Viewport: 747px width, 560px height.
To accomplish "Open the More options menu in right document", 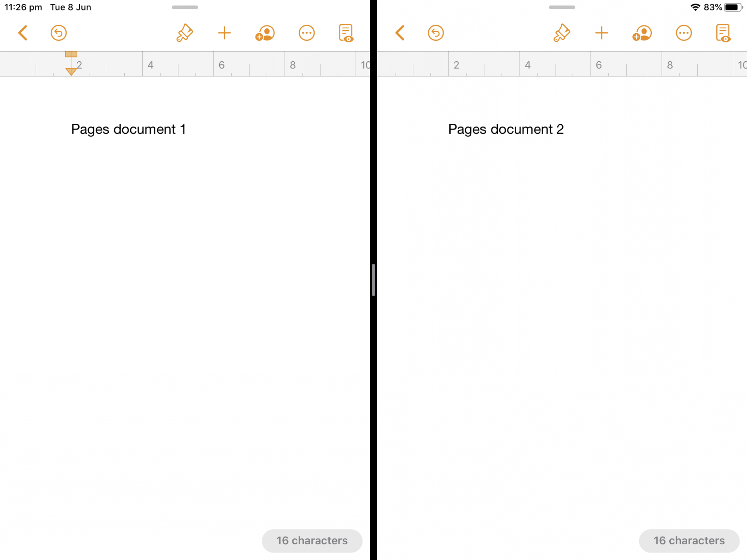I will pyautogui.click(x=684, y=33).
